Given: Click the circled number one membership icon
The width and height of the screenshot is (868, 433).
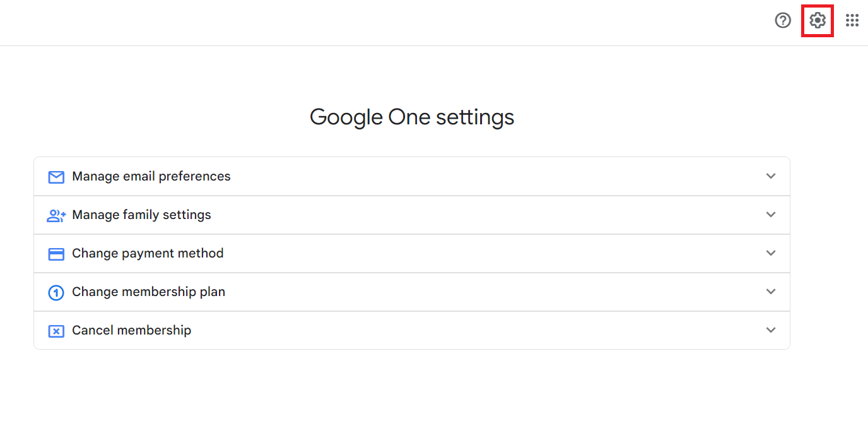Looking at the screenshot, I should (56, 292).
